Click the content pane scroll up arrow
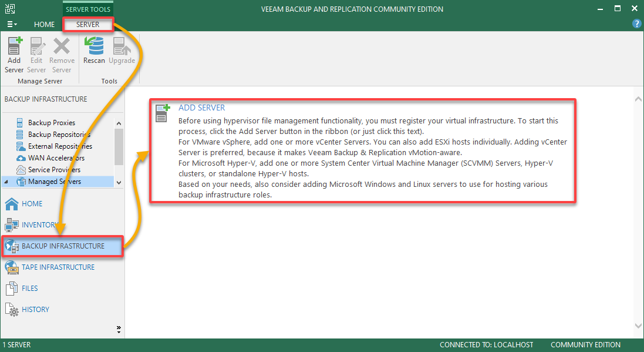The image size is (644, 352). click(638, 99)
